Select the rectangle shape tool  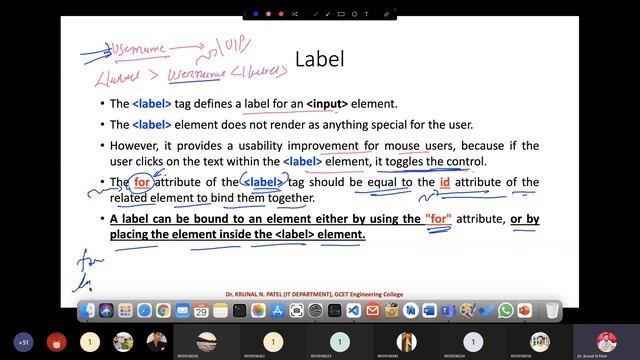tap(341, 14)
